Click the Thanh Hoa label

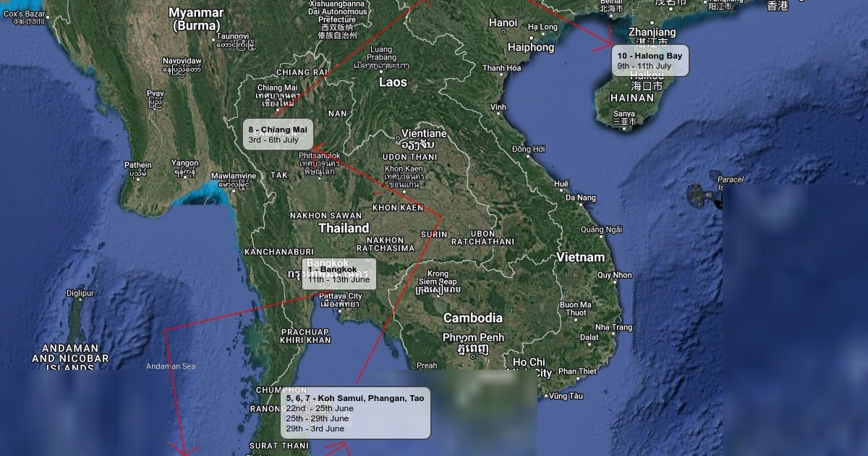pos(502,68)
